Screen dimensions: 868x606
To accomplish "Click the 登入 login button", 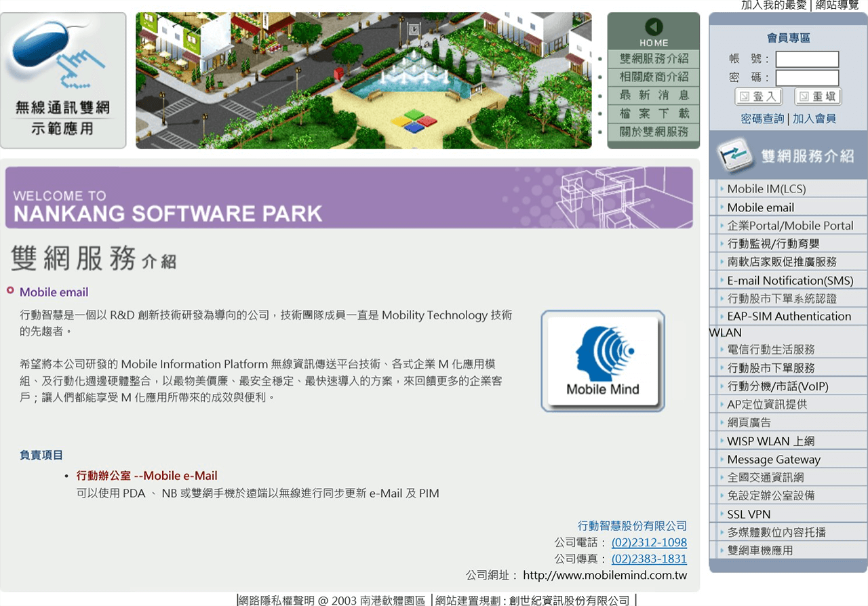I will point(759,97).
